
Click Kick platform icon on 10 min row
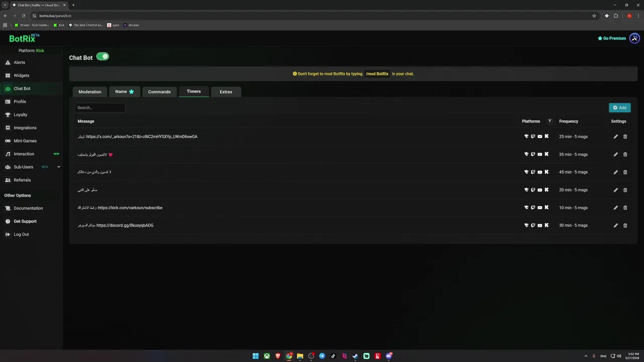pos(546,207)
